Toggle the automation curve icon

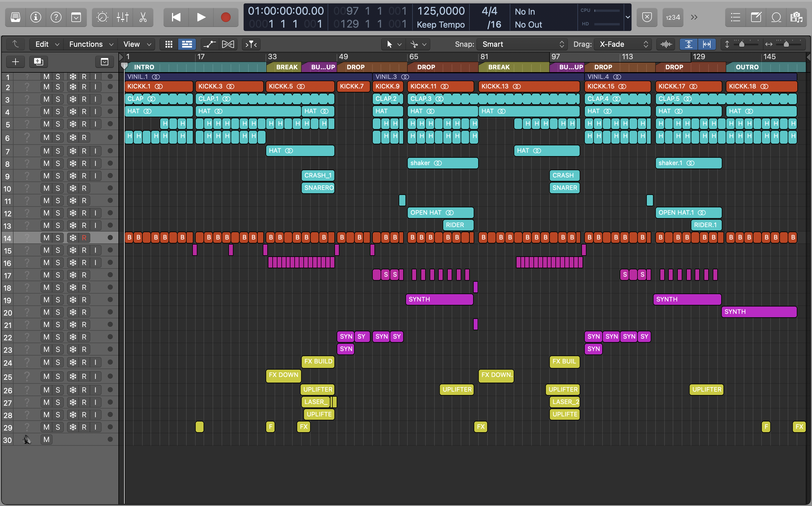pos(209,44)
